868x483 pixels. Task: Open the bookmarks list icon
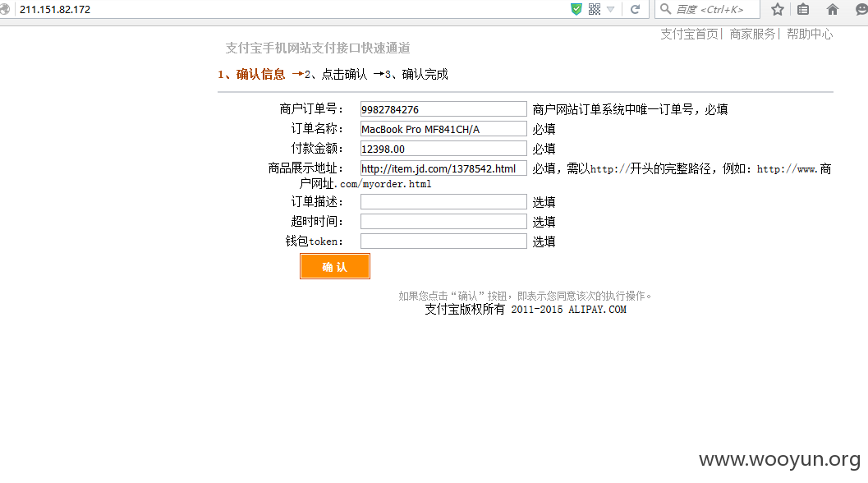(x=803, y=9)
